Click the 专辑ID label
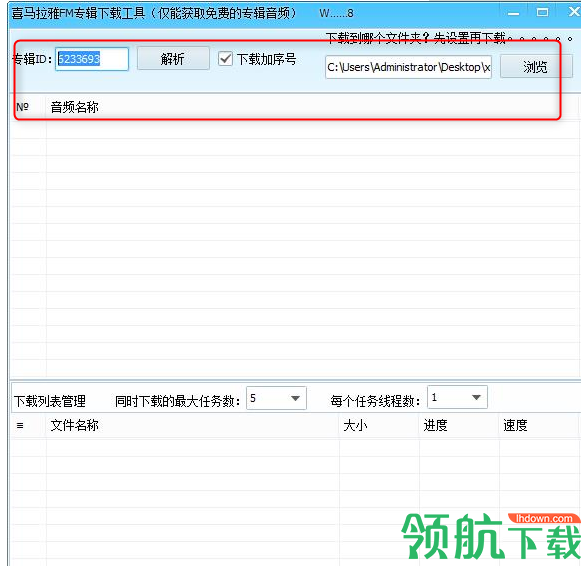Screen dimensions: 581x566 pyautogui.click(x=32, y=59)
